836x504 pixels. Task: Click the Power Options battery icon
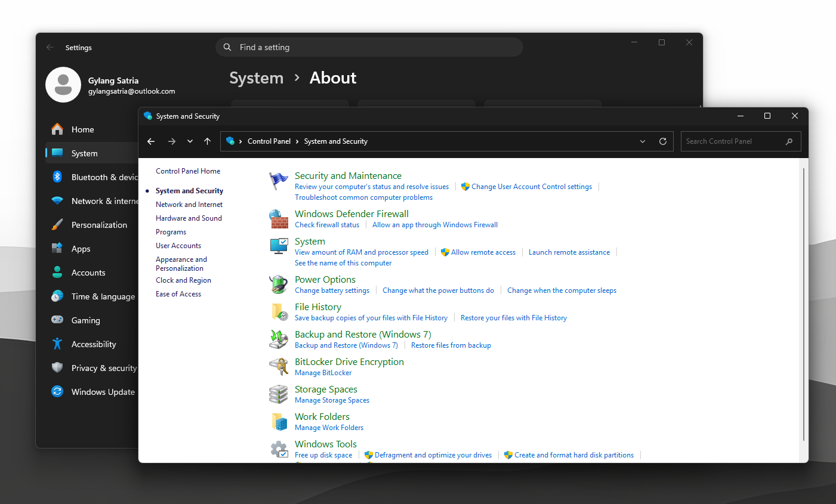coord(279,285)
